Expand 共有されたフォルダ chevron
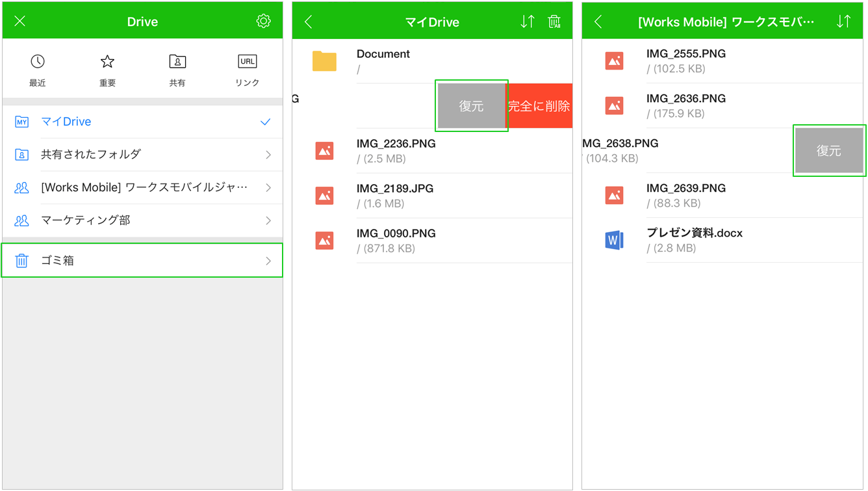This screenshot has height=491, width=868. [268, 155]
